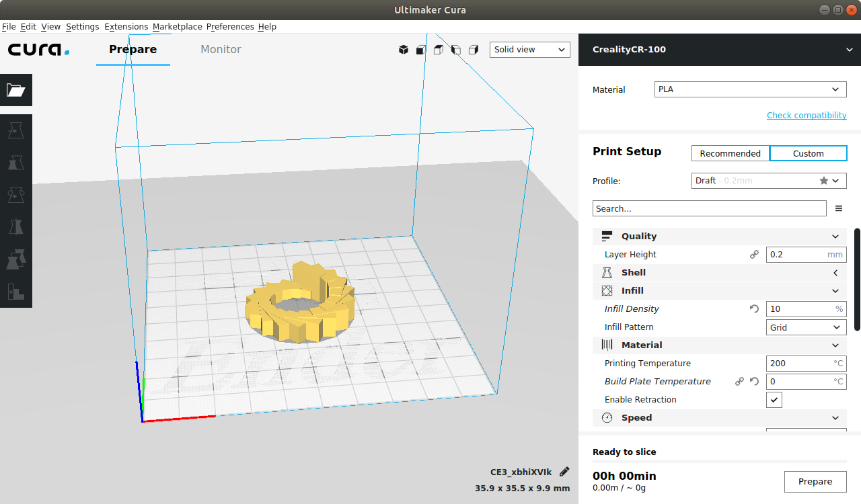Open the Per Model Settings tool
The height and width of the screenshot is (504, 861).
tap(16, 259)
